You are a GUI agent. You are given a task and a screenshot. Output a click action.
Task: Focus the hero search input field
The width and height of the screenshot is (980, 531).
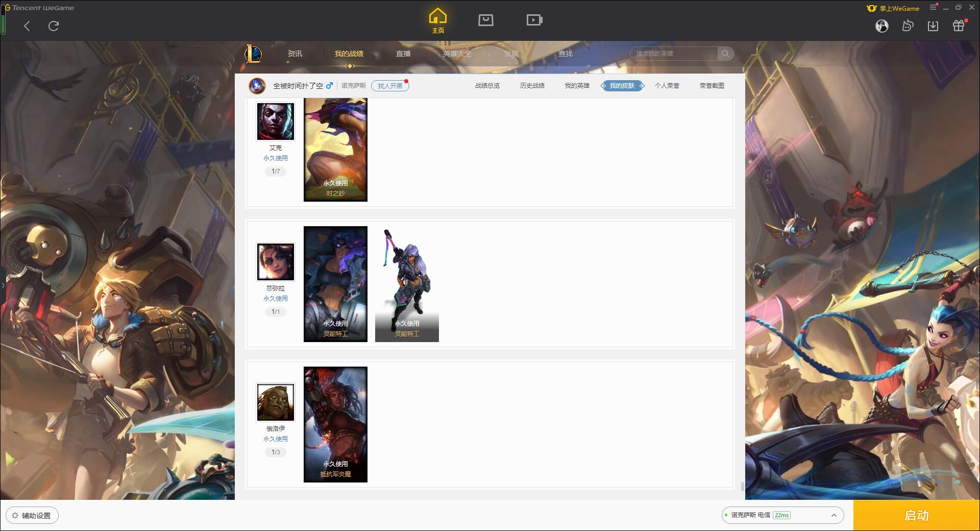[674, 54]
